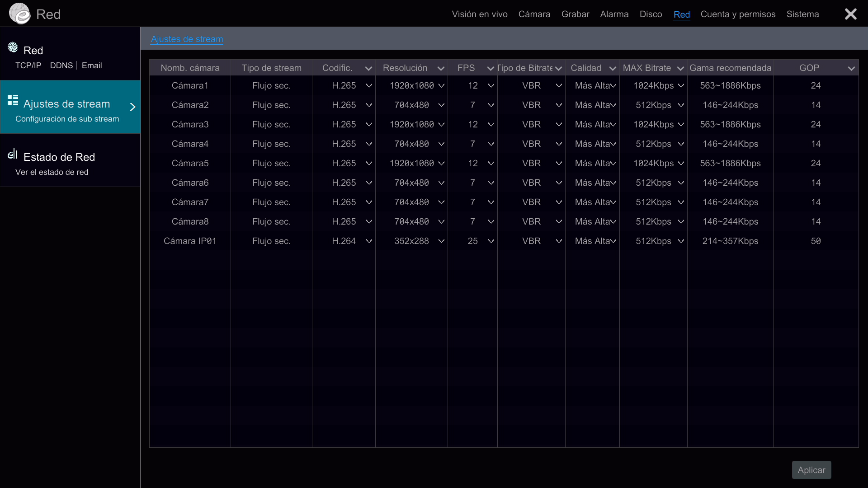
Task: Open Sistema top menu
Action: coord(802,14)
